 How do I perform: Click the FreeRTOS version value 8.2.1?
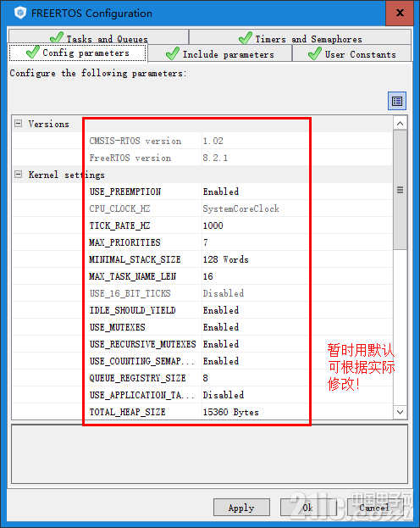coord(215,158)
